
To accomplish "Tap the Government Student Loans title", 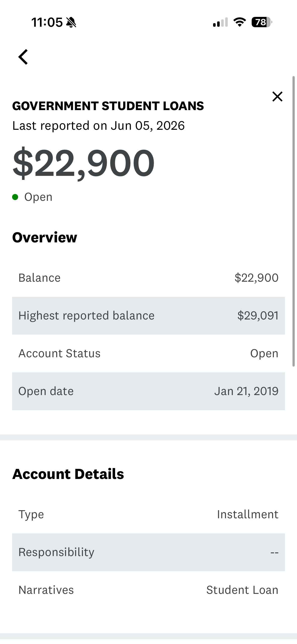I will (x=108, y=106).
